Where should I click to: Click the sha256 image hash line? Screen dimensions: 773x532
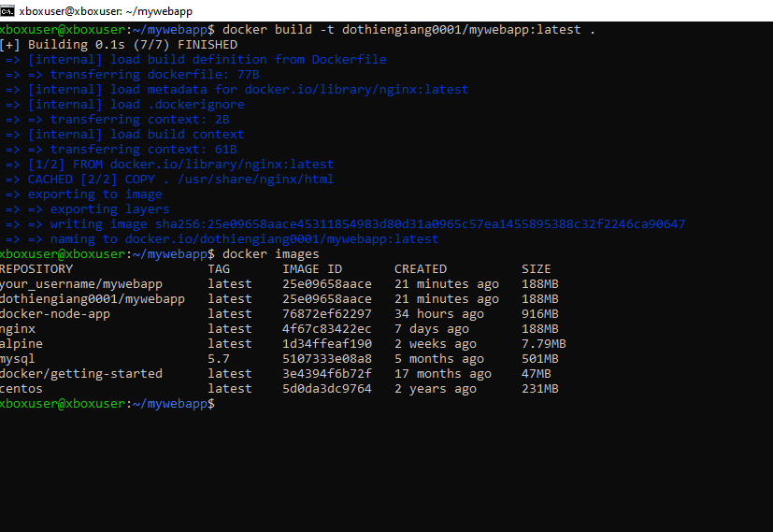366,224
